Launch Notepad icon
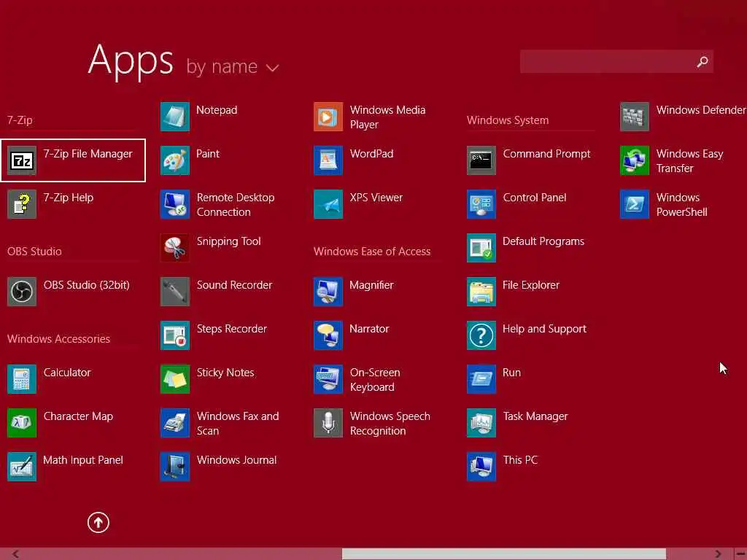The width and height of the screenshot is (747, 560). (x=175, y=117)
